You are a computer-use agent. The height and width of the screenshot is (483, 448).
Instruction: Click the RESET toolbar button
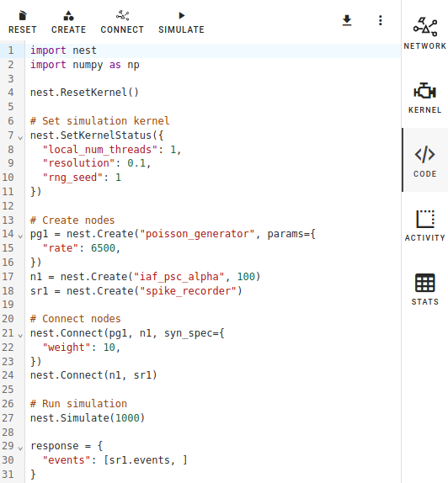(x=22, y=22)
